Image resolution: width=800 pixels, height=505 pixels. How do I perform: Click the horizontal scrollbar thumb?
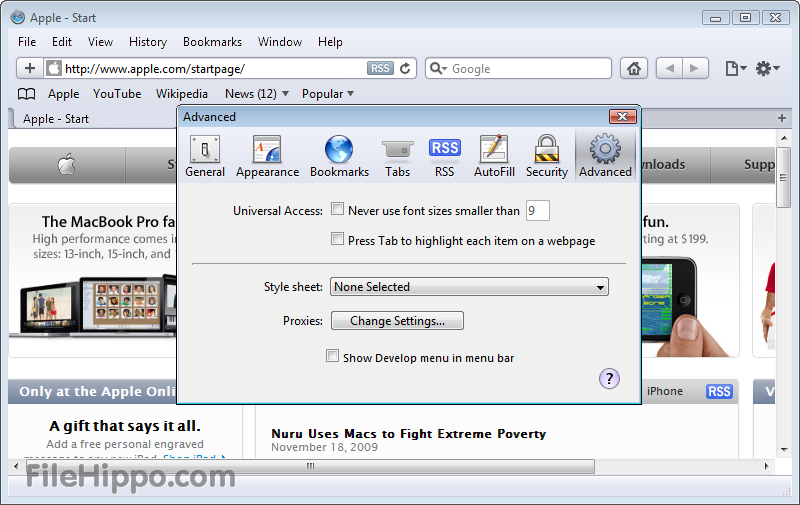coord(310,466)
